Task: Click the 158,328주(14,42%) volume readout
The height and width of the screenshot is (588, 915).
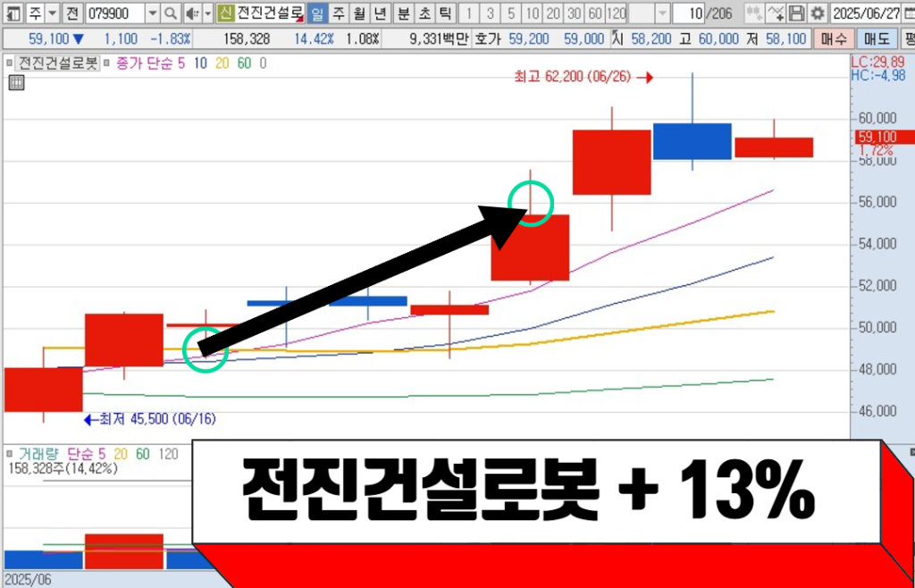Action: pyautogui.click(x=62, y=468)
